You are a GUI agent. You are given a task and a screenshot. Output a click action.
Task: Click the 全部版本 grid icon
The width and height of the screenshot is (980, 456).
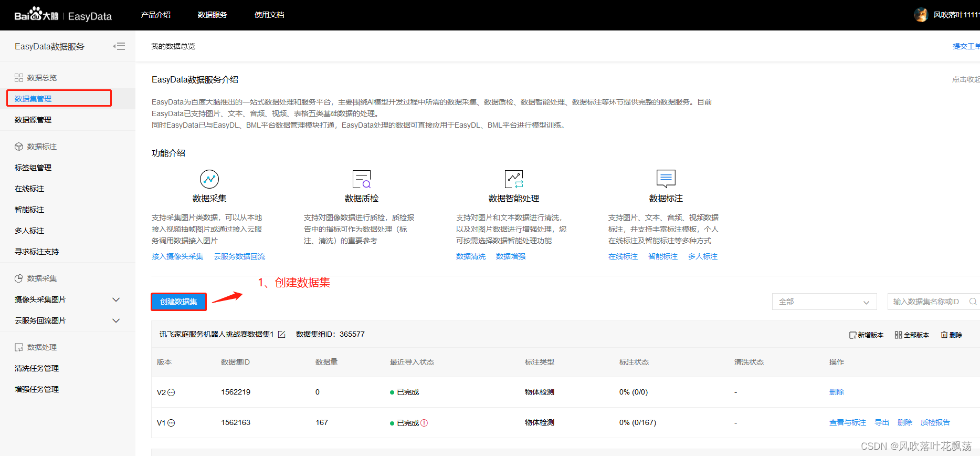[899, 335]
